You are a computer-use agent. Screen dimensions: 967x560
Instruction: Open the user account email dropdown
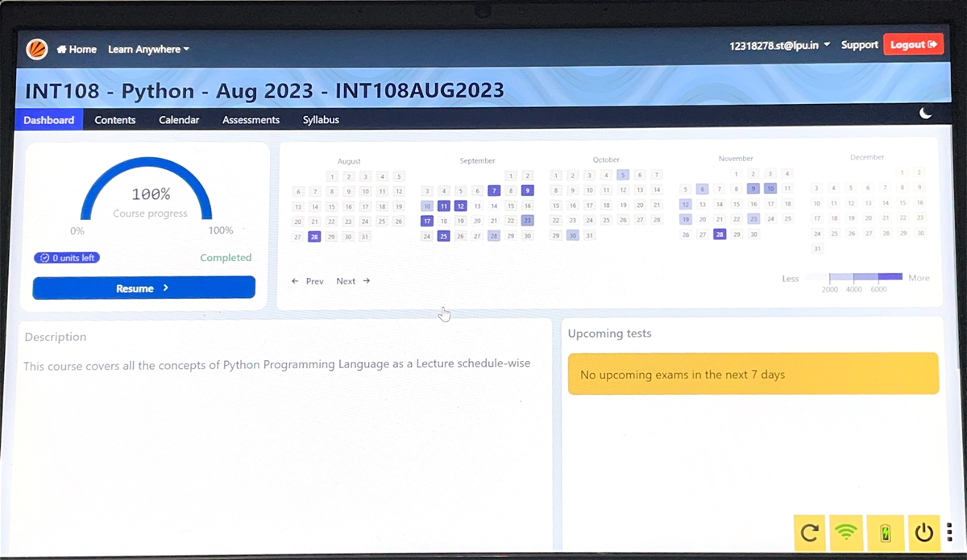tap(779, 45)
